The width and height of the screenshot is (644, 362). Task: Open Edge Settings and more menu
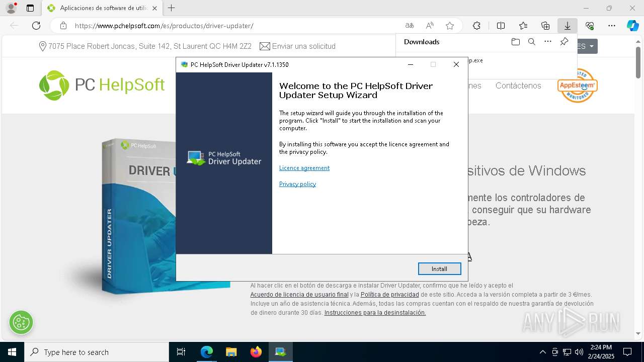[x=612, y=26]
